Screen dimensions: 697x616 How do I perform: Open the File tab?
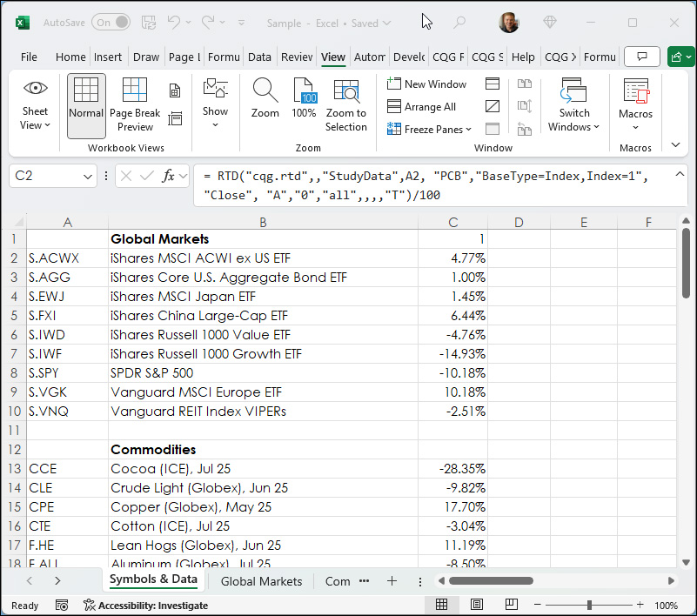29,57
